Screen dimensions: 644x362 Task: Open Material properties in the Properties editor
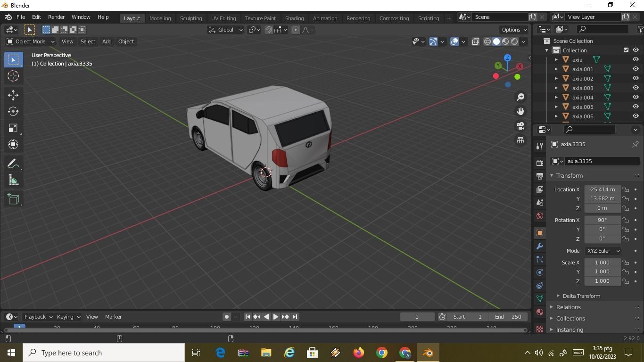(539, 312)
